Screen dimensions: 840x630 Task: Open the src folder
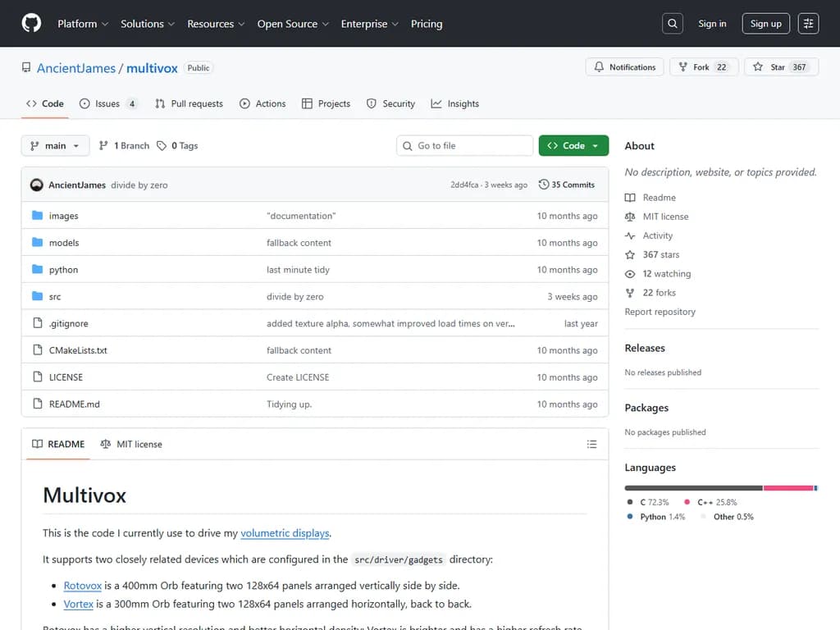[55, 297]
